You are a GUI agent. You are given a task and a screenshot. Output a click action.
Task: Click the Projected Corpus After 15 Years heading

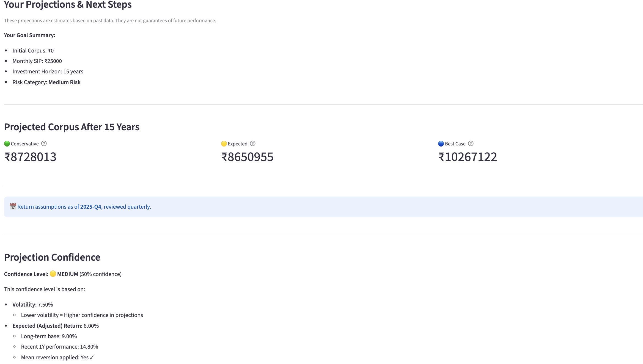72,127
